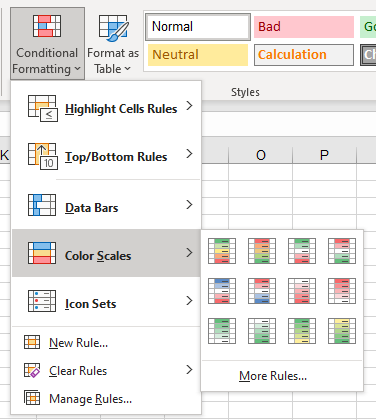Select column O header
Image resolution: width=376 pixels, height=420 pixels.
[261, 155]
